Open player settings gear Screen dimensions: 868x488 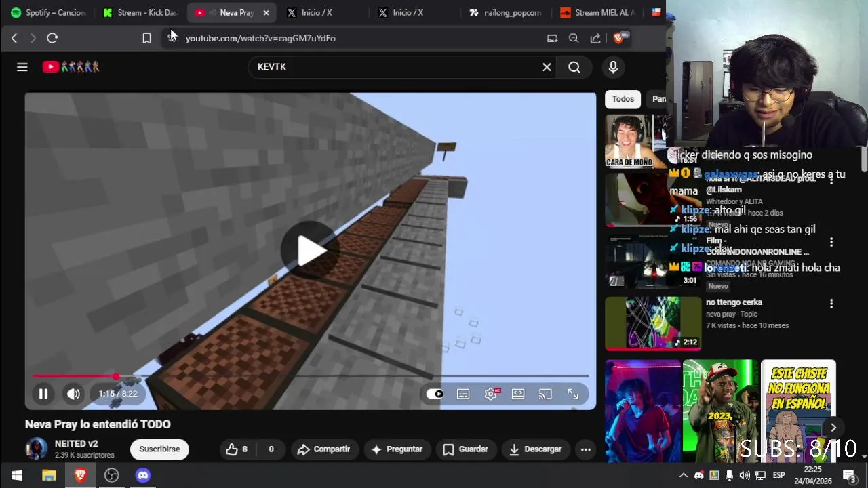pos(491,394)
